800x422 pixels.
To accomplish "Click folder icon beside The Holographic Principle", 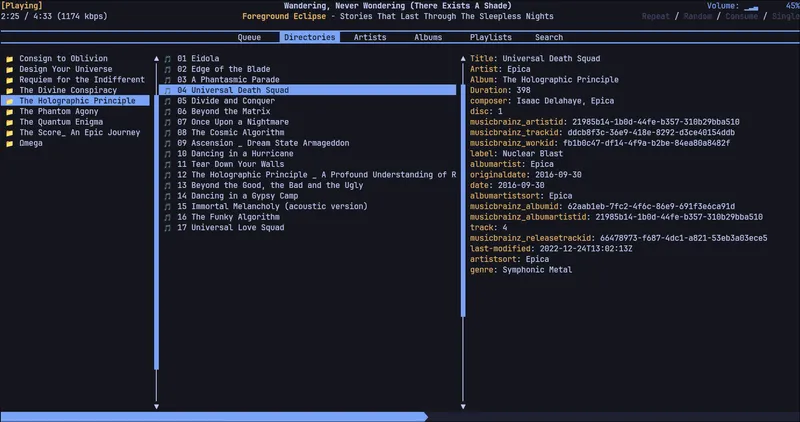I will [9, 101].
